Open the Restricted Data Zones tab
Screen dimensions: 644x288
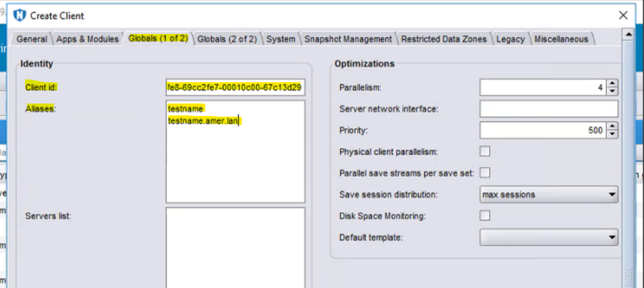(x=444, y=39)
